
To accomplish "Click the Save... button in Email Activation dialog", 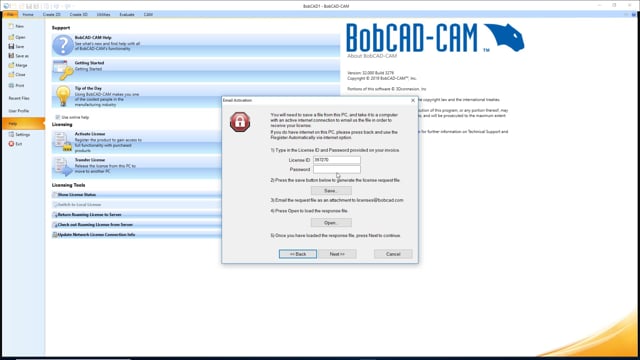I will pos(331,191).
